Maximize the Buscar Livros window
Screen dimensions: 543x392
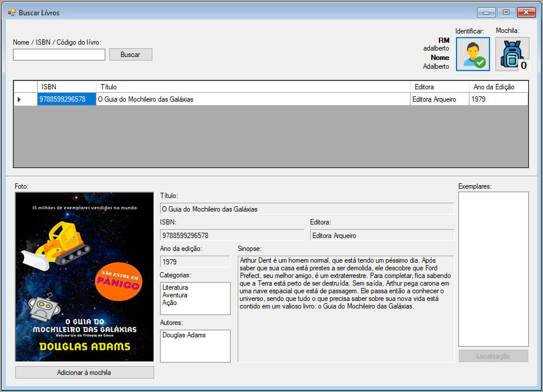tap(507, 12)
